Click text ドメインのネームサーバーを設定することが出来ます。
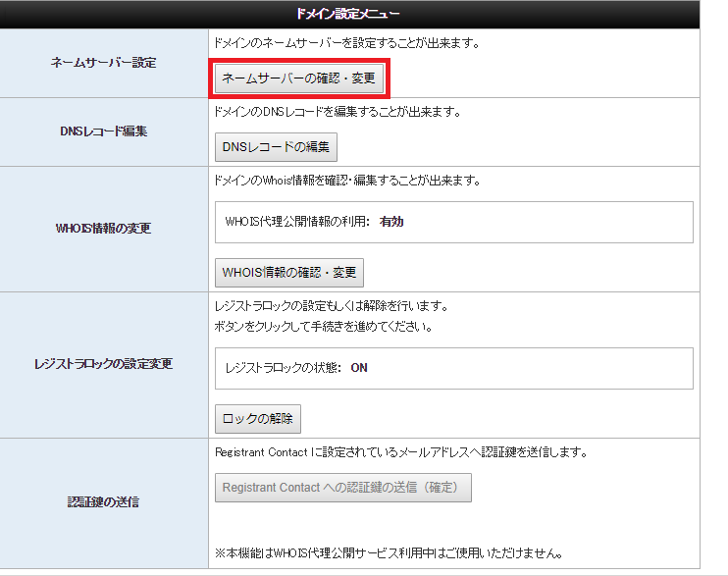728x576 pixels. (346, 43)
